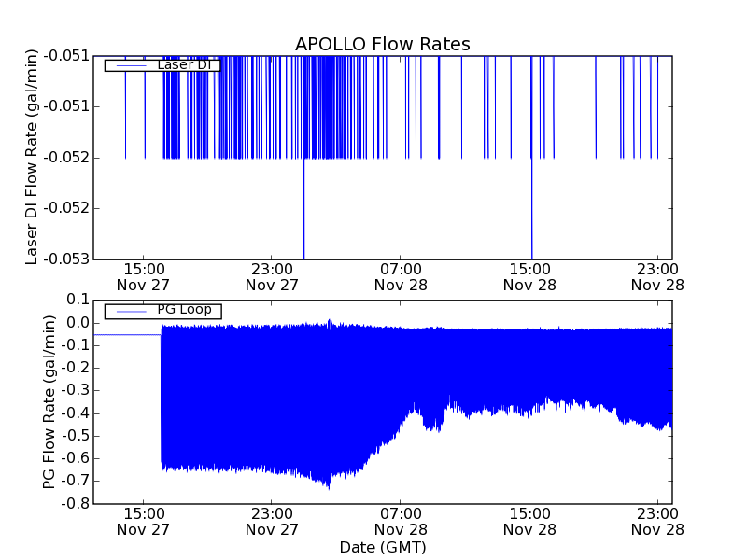
Task: Click the -0.4 tick on PG axis
Action: tap(75, 413)
